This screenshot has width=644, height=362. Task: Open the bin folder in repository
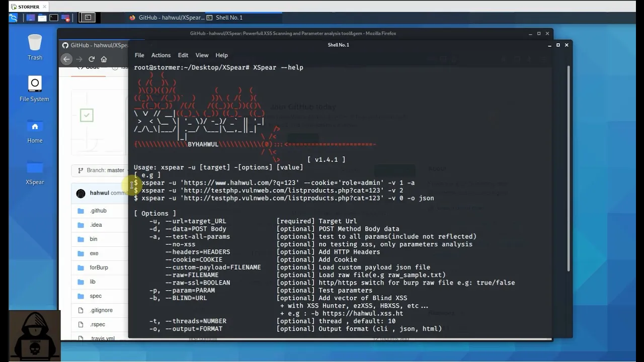point(94,239)
